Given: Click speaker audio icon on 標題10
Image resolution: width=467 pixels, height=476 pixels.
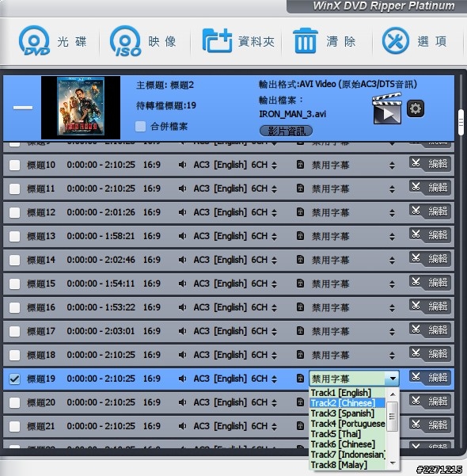Looking at the screenshot, I should 182,166.
